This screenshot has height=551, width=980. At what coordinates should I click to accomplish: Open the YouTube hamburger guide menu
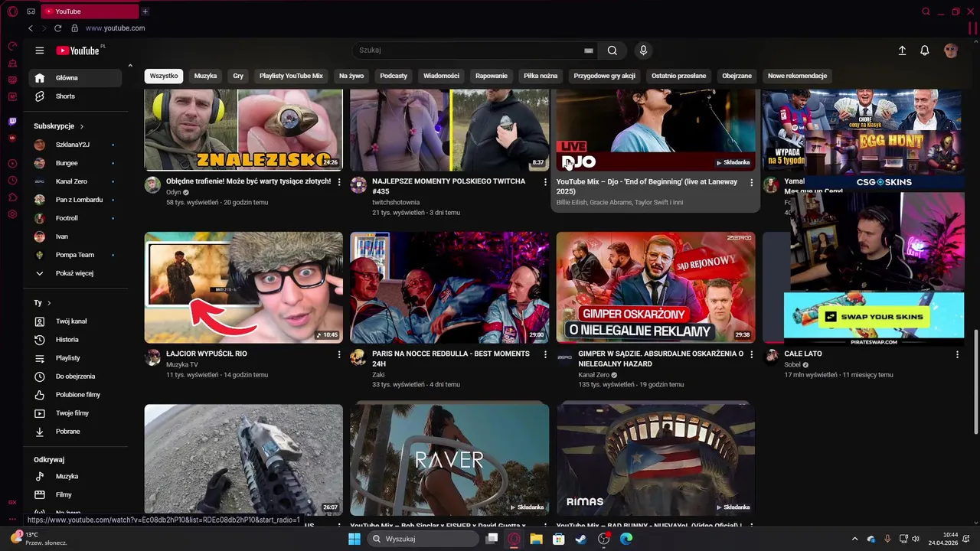point(40,51)
